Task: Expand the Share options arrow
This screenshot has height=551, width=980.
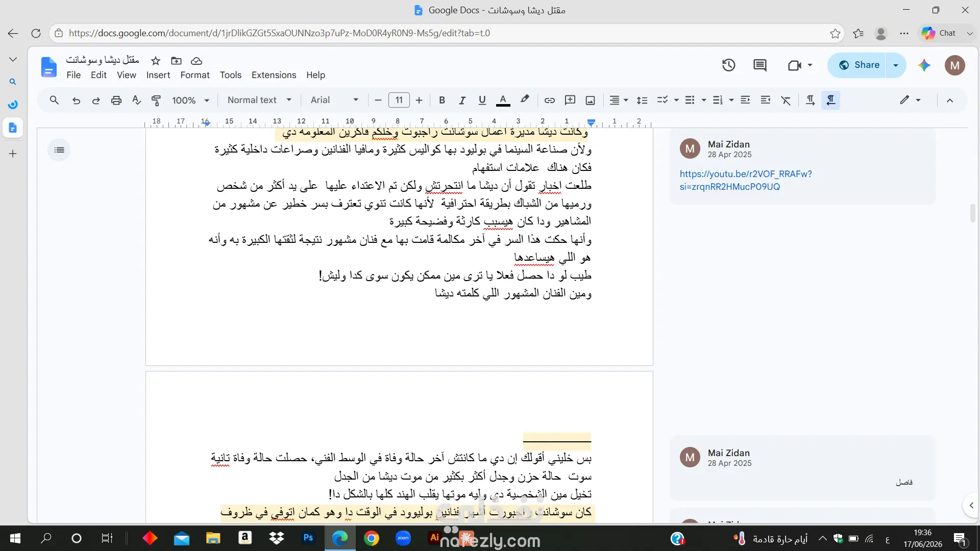Action: coord(896,65)
